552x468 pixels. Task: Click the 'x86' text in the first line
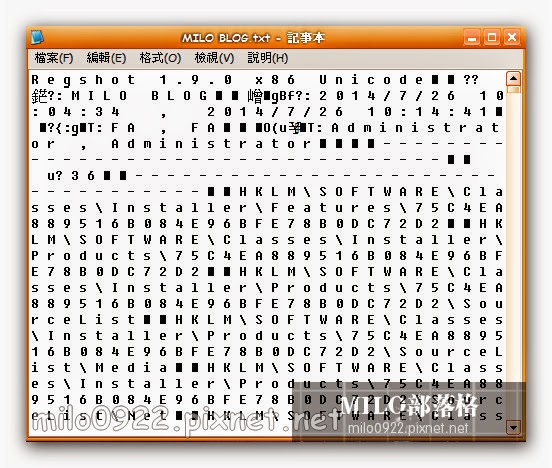275,80
